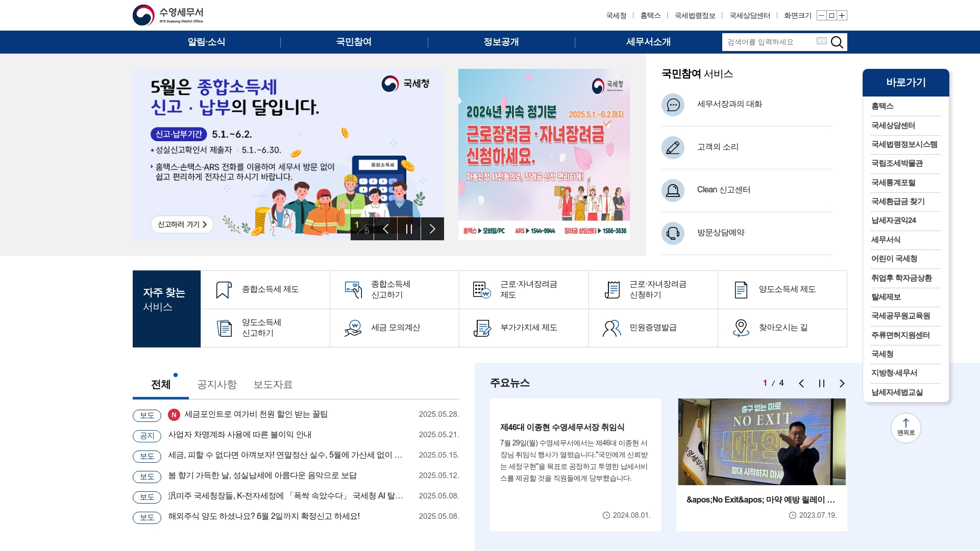
Task: Show next 주요뉴스 item
Action: tap(842, 384)
